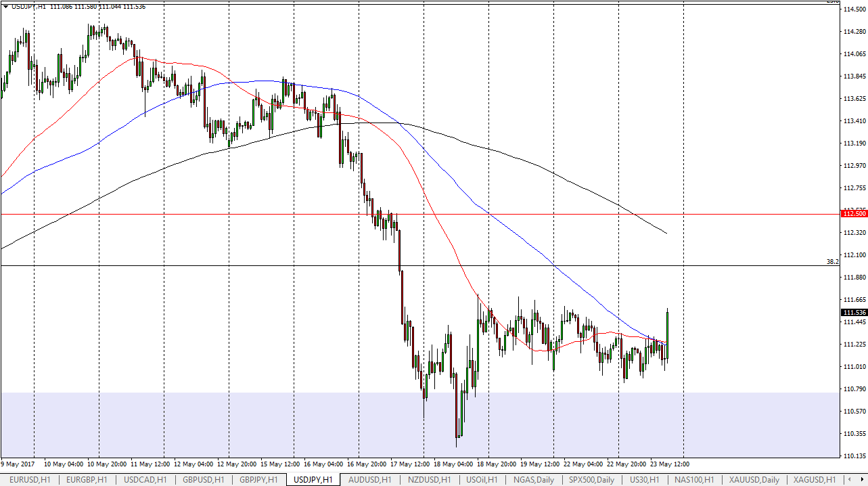Switch to the EURUSD,H1 chart tab
The height and width of the screenshot is (486, 868).
pos(29,480)
